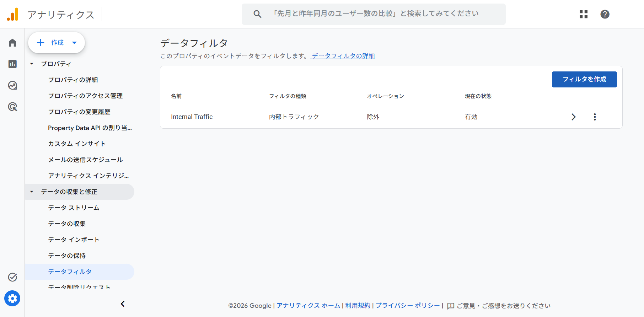Open the Admin gear icon
Screen dimensions: 644x317
12,299
